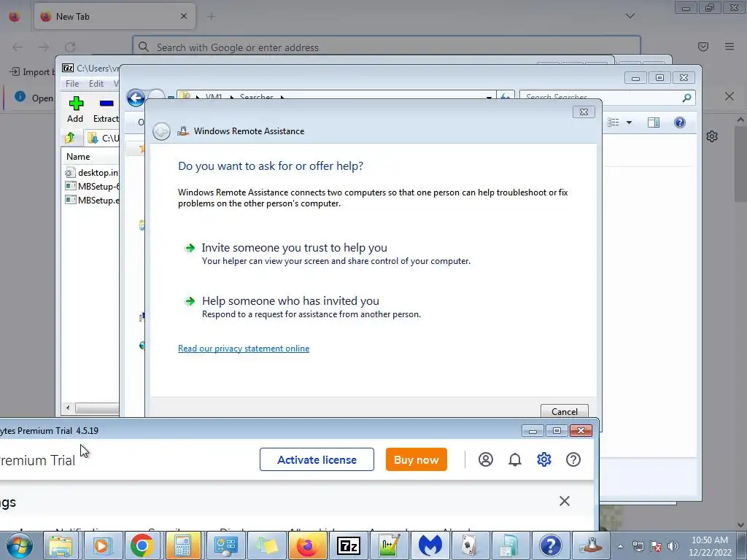The height and width of the screenshot is (560, 747).
Task: Click Name column header in 7-Zip
Action: [78, 157]
